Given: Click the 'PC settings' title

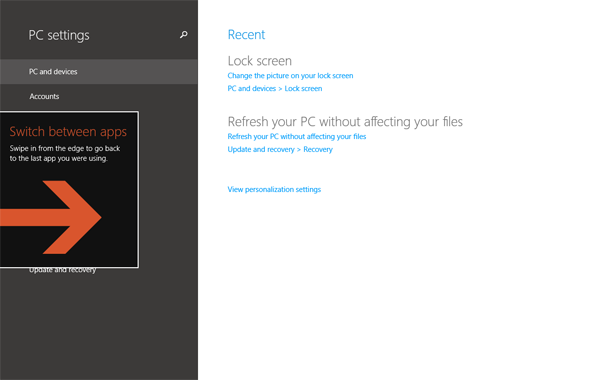Looking at the screenshot, I should tap(59, 35).
